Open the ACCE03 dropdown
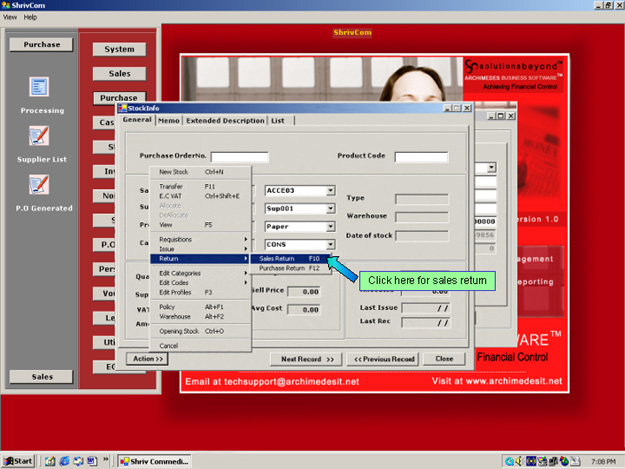 (330, 190)
